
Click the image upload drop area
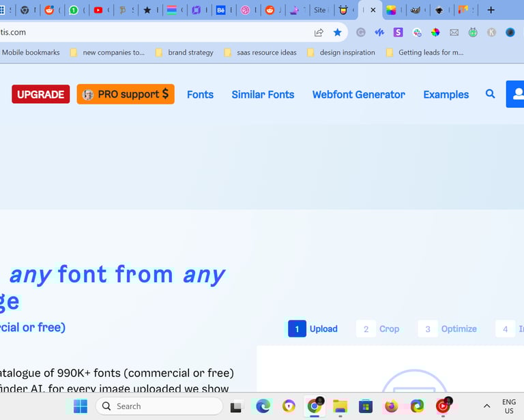tap(390, 369)
